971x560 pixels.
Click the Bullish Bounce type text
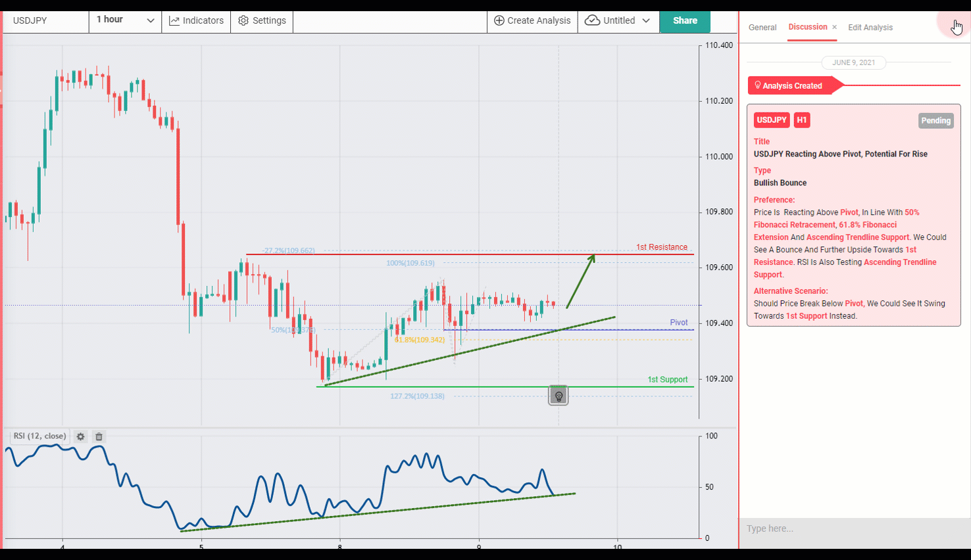click(x=780, y=183)
